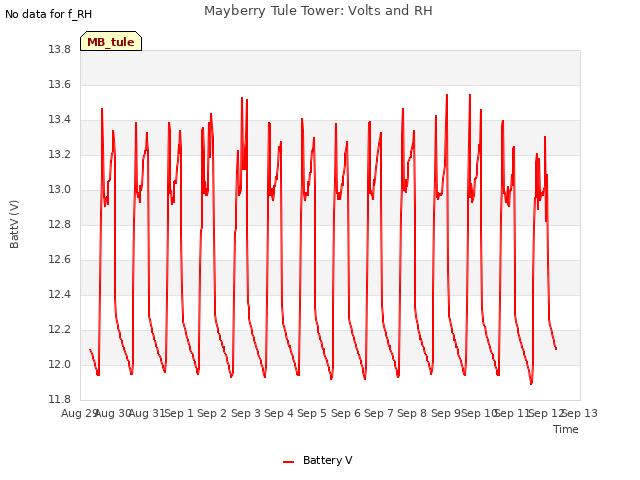
Task: Click the Sep 13 x-axis date label
Action: (580, 413)
